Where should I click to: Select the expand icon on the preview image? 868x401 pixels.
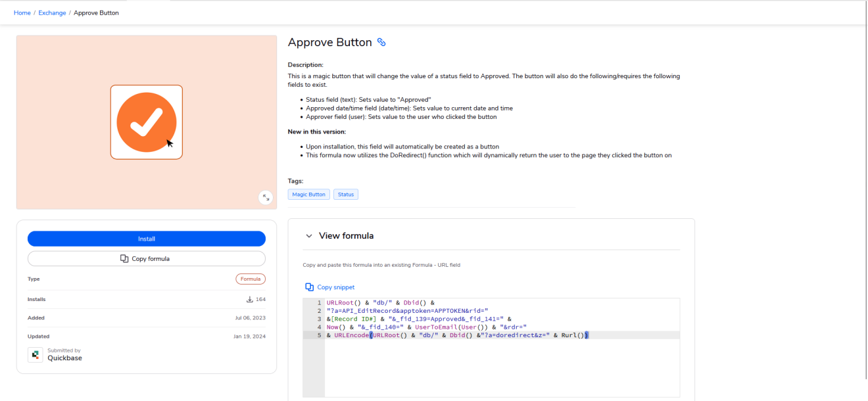click(x=266, y=197)
